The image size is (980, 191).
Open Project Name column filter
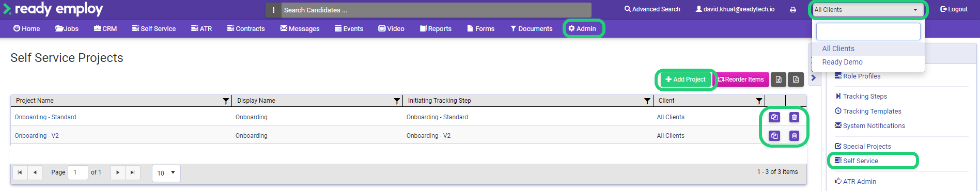pos(226,101)
